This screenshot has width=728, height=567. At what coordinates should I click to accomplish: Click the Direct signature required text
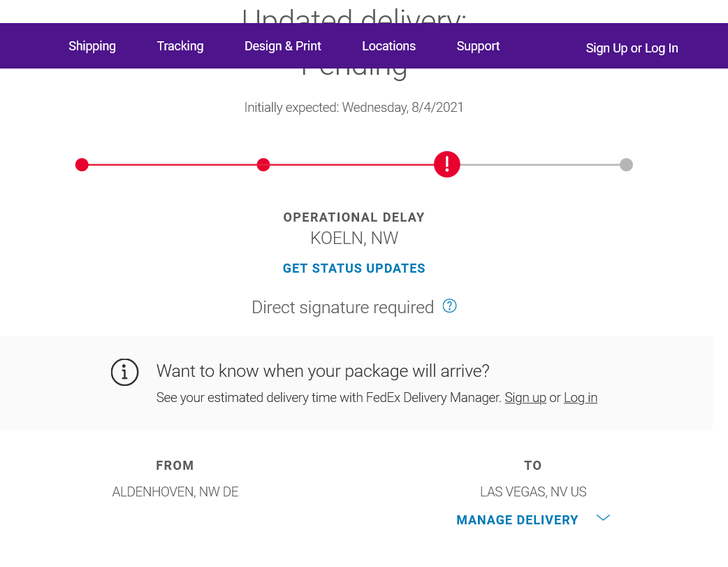click(342, 307)
